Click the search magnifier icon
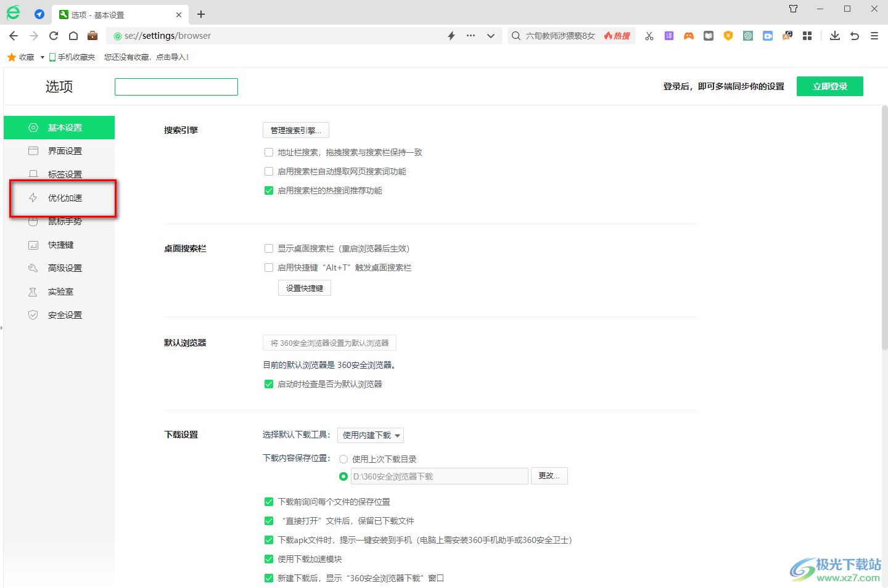 click(x=516, y=36)
